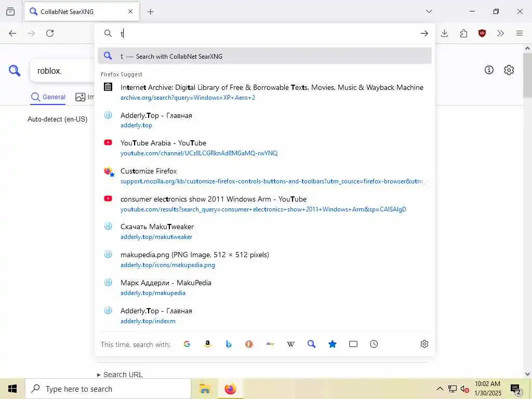This screenshot has width=532, height=399.
Task: Open SearXNG about info icon
Action: (x=489, y=70)
